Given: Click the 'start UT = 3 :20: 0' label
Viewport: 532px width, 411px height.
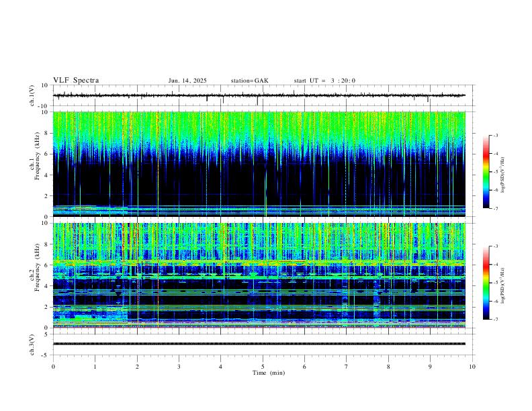Looking at the screenshot, I should (324, 81).
